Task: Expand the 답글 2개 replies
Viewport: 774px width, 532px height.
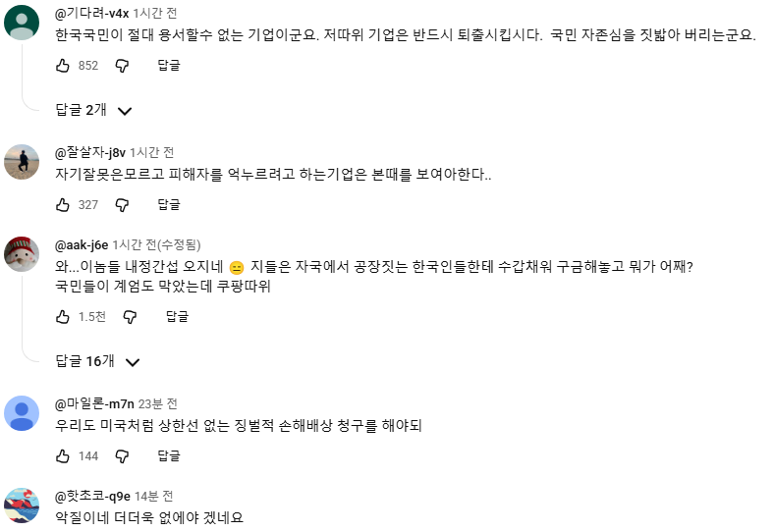Action: (93, 110)
